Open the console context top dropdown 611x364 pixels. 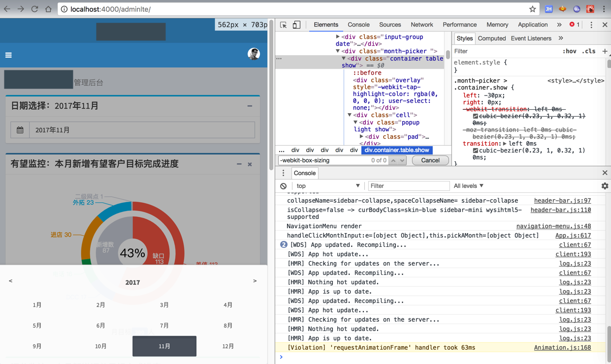tap(328, 186)
